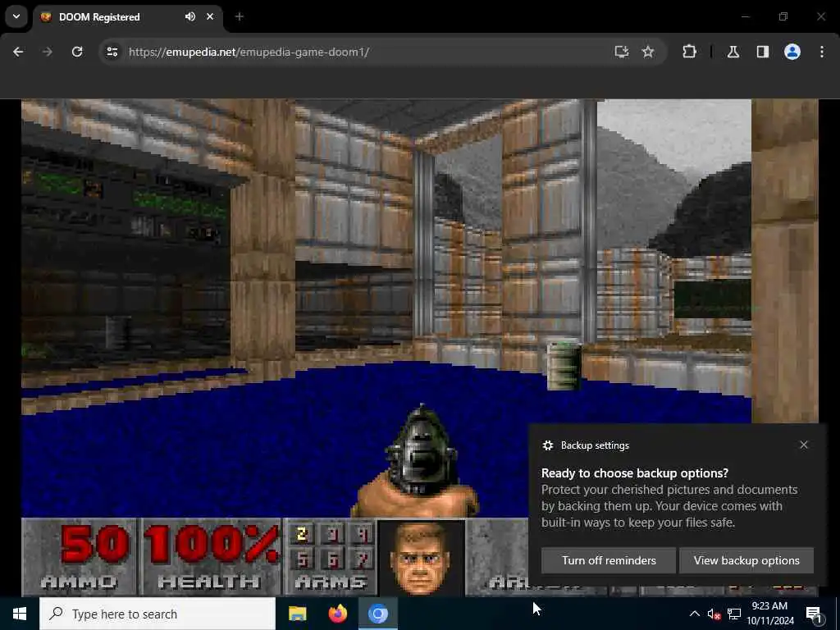Dismiss the Backup settings notification
This screenshot has width=840, height=630.
(x=804, y=445)
